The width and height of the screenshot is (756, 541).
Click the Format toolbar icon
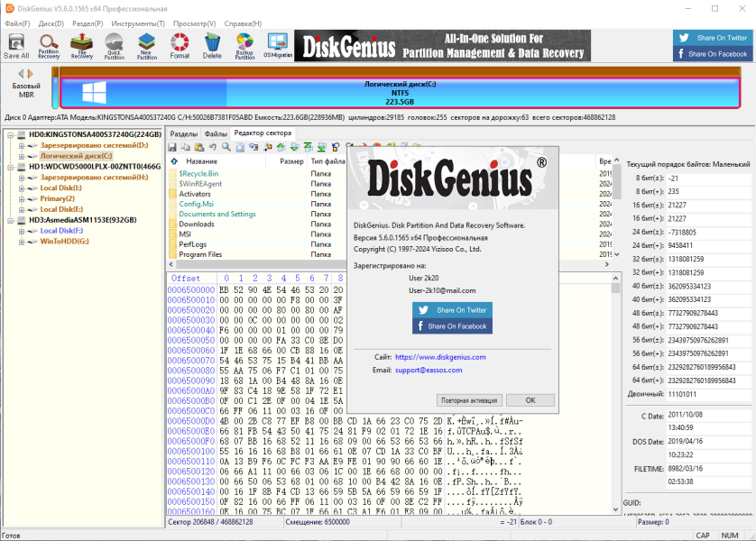pyautogui.click(x=180, y=47)
